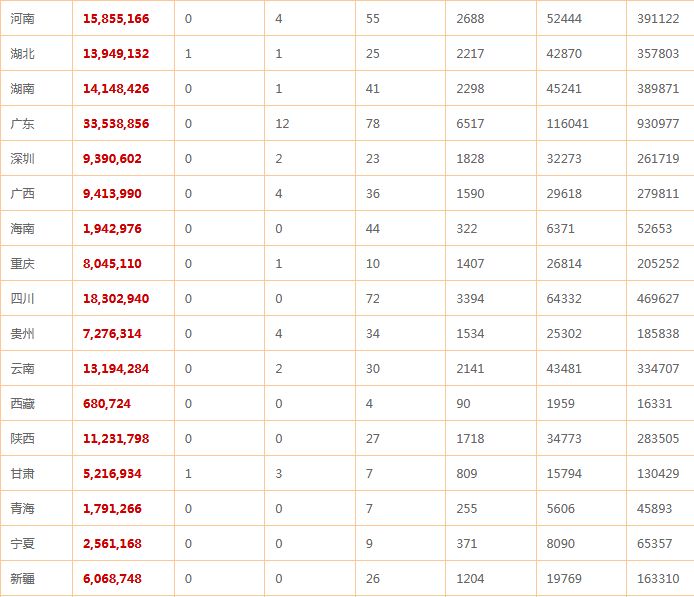694x597 pixels.
Task: Select the 贵州 row label
Action: click(x=21, y=333)
